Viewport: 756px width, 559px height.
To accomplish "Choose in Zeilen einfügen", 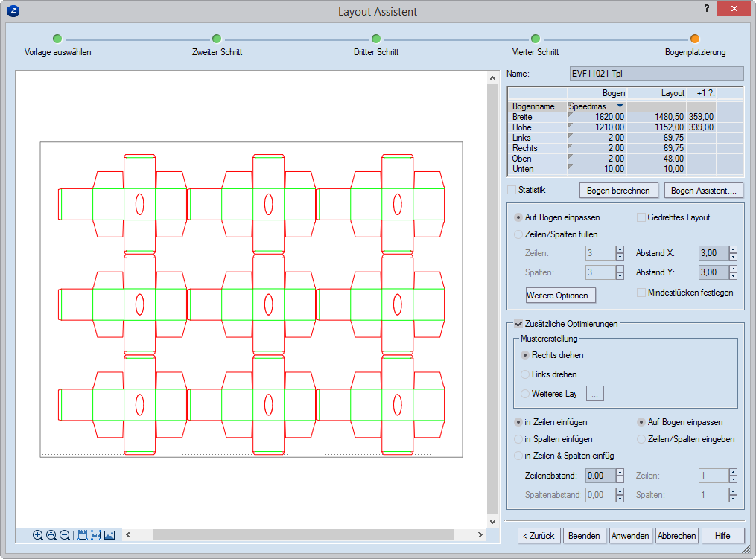I will (x=518, y=421).
